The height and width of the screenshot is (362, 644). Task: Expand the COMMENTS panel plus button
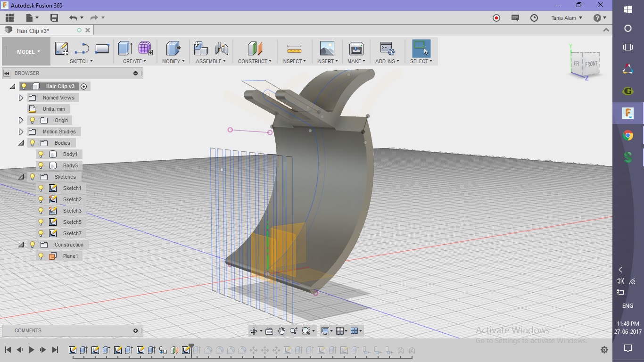point(135,330)
